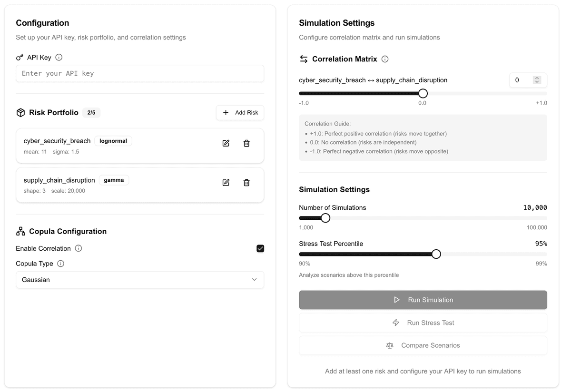Screen dimensions: 571x392
Task: Click Enable Correlation info icon
Action: coord(79,248)
